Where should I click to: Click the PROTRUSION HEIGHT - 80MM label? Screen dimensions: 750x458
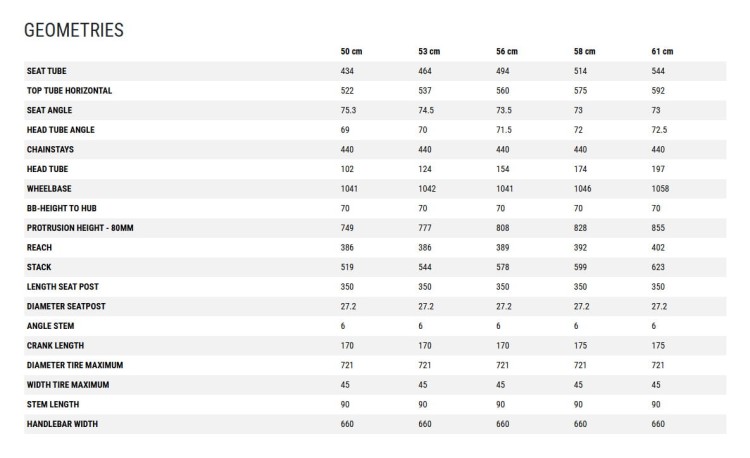point(80,228)
